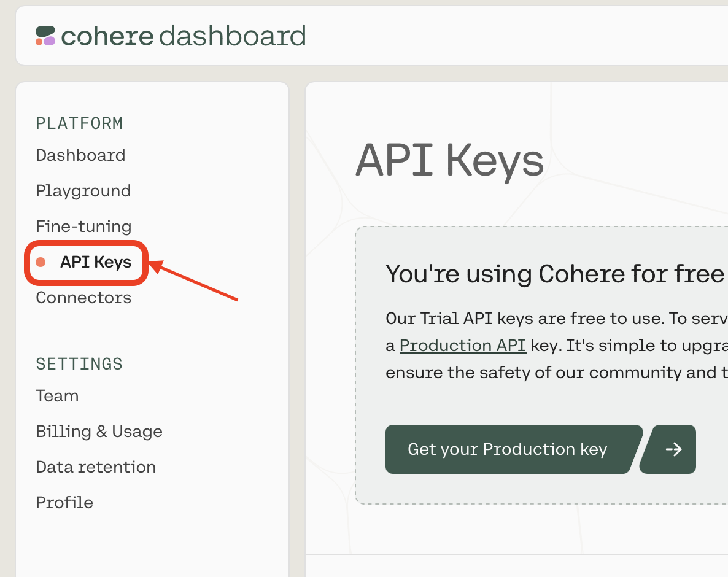Open the Profile settings page
This screenshot has width=728, height=577.
point(64,503)
